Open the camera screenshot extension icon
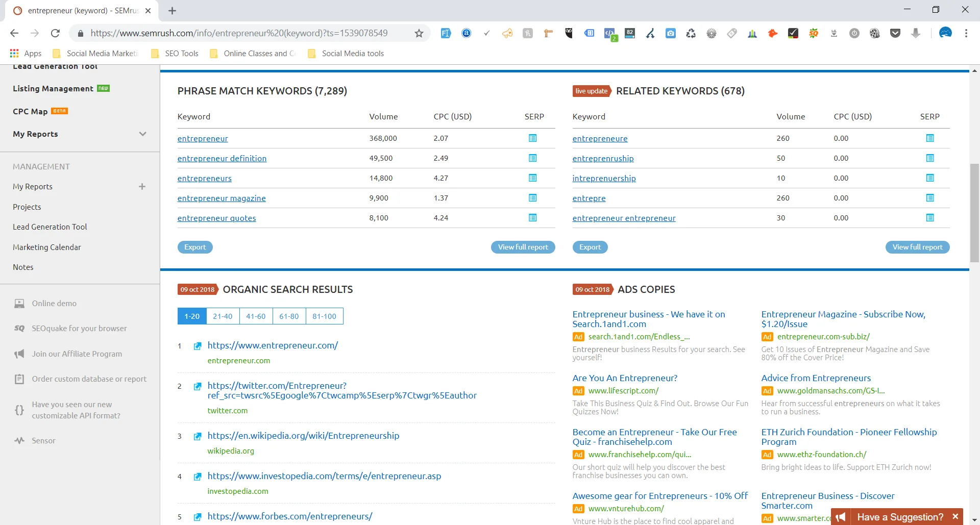The width and height of the screenshot is (980, 525). point(671,33)
